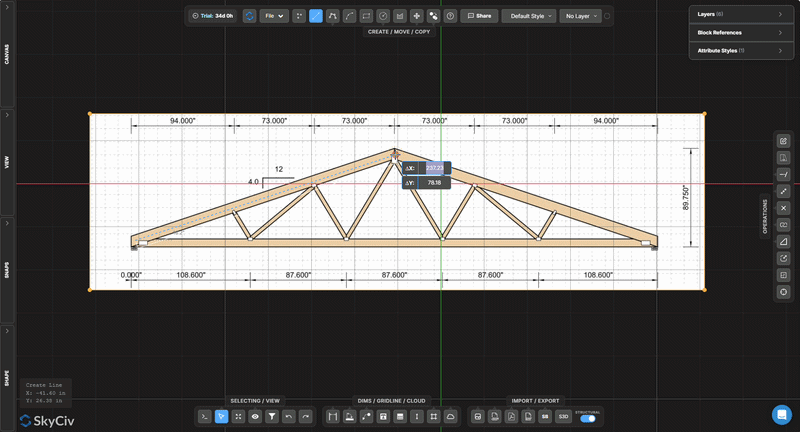The height and width of the screenshot is (432, 800).
Task: Click the ΔY input field
Action: tap(434, 183)
